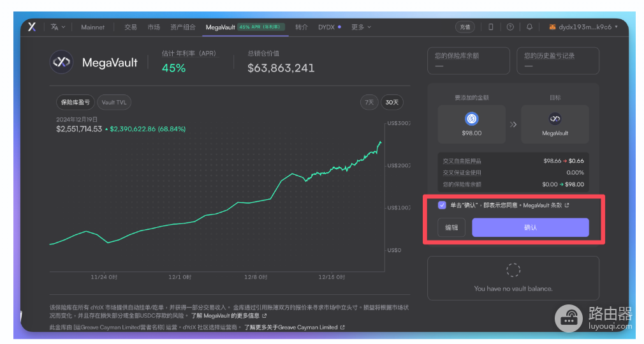Image resolution: width=644 pixels, height=344 pixels.
Task: Toggle the MegaVault terms agreement checkbox
Action: (442, 205)
